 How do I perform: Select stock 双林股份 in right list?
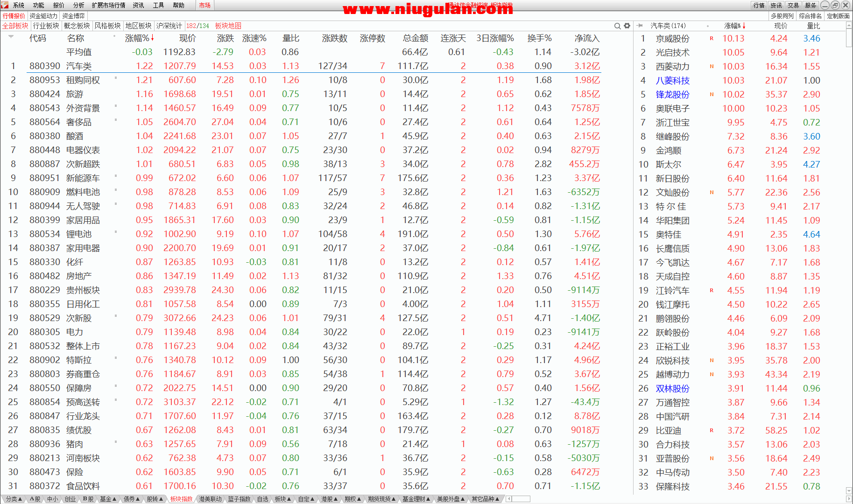pyautogui.click(x=672, y=388)
